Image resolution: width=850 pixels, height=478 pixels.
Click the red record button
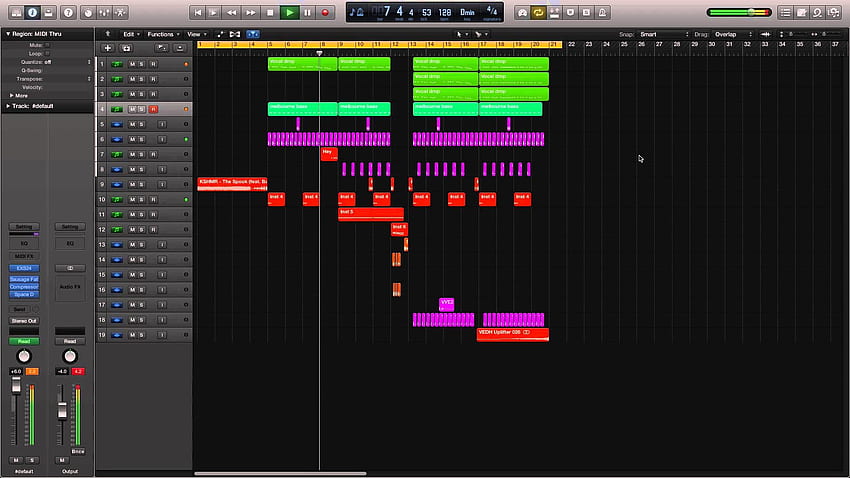325,12
